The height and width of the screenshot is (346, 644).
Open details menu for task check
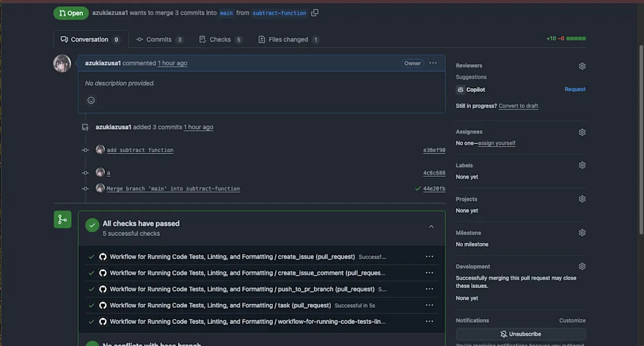coord(429,305)
